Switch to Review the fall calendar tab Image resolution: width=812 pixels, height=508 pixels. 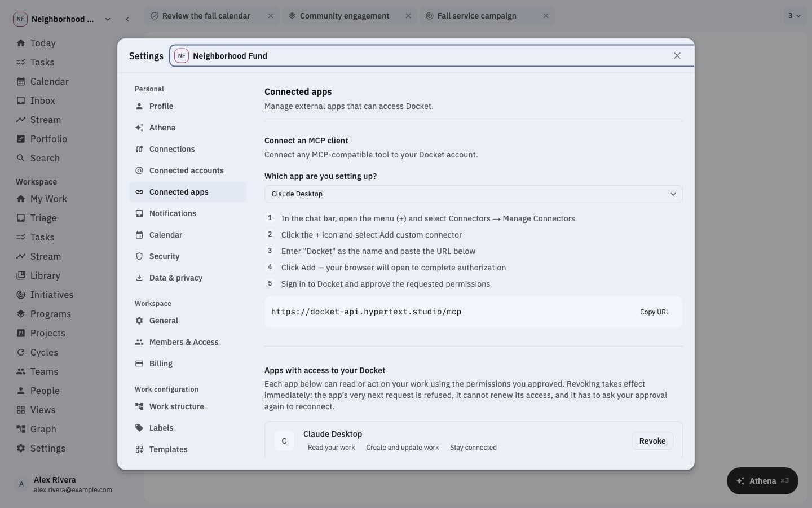(206, 16)
